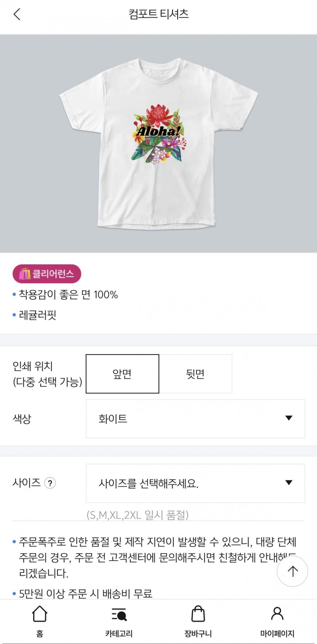Expand the size (사이즈) selection dropdown
The height and width of the screenshot is (644, 317).
coord(195,483)
